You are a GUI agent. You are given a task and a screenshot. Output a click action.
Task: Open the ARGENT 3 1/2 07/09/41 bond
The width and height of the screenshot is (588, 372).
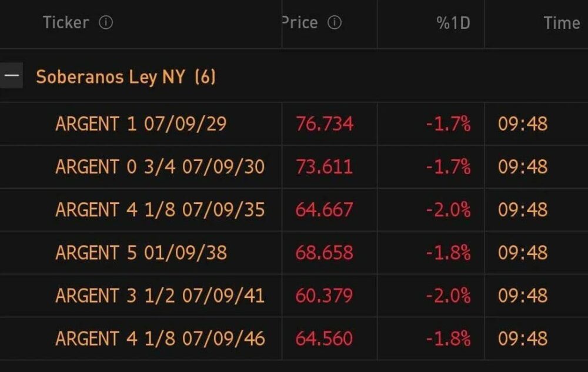[x=159, y=296]
